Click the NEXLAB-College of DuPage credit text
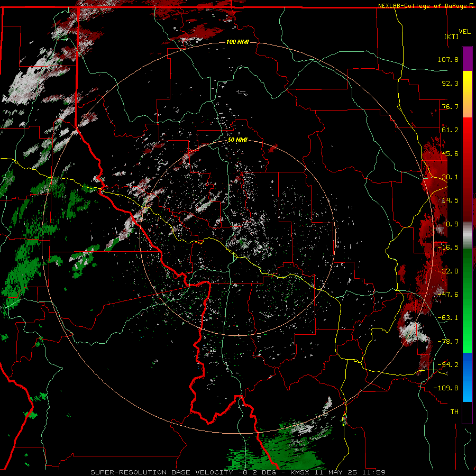Image resolution: width=476 pixels, height=476 pixels. pos(422,6)
